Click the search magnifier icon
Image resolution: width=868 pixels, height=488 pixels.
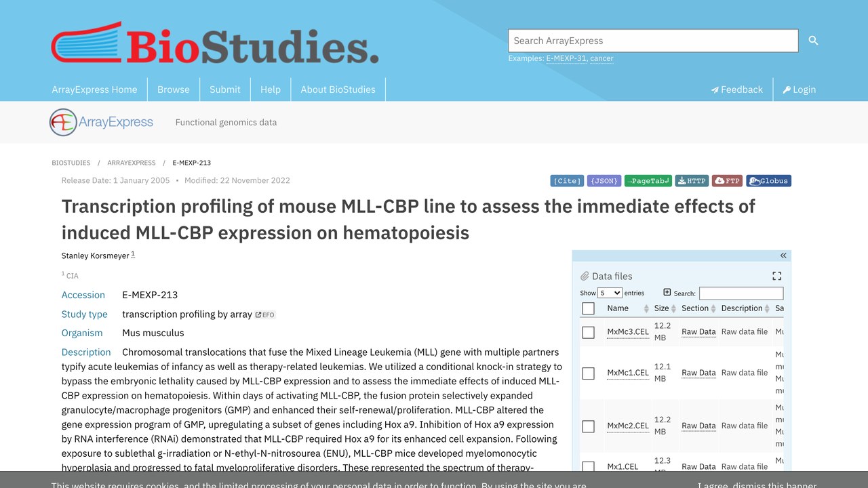(813, 41)
